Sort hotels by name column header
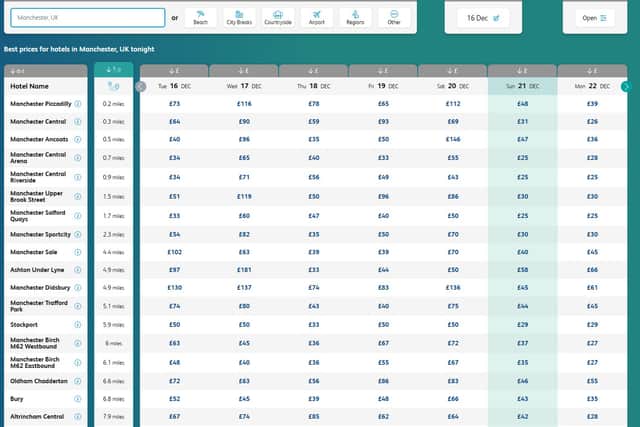The height and width of the screenshot is (427, 640). click(46, 71)
